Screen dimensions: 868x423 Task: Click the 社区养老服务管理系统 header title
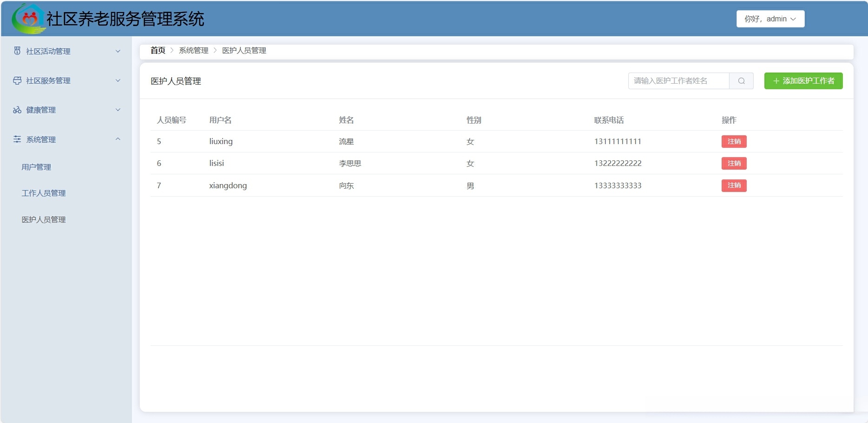(125, 19)
